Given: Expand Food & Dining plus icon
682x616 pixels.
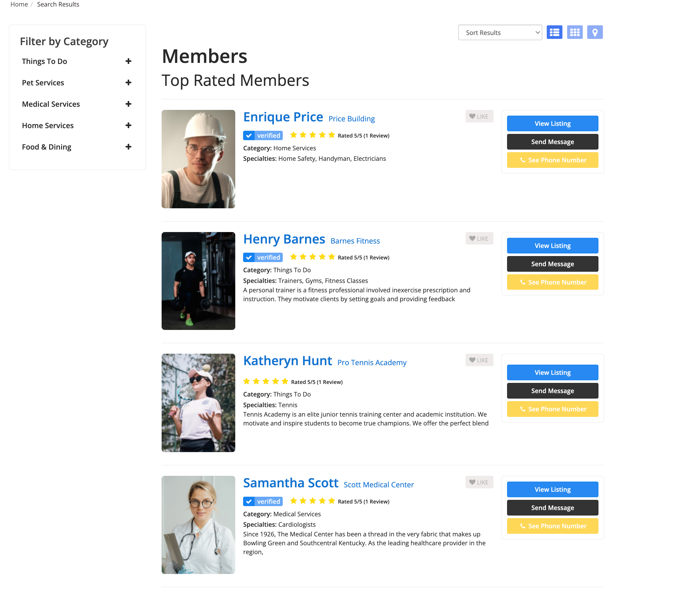Looking at the screenshot, I should tap(128, 147).
